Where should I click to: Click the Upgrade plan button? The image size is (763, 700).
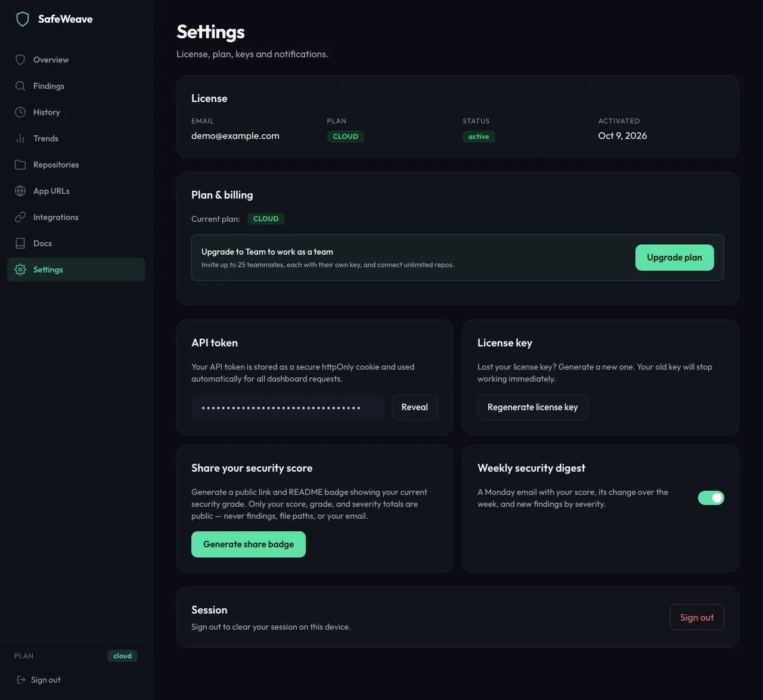coord(674,258)
